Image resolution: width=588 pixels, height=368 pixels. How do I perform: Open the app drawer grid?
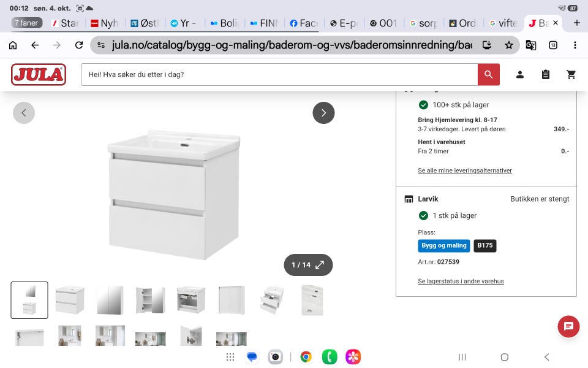[x=230, y=357]
